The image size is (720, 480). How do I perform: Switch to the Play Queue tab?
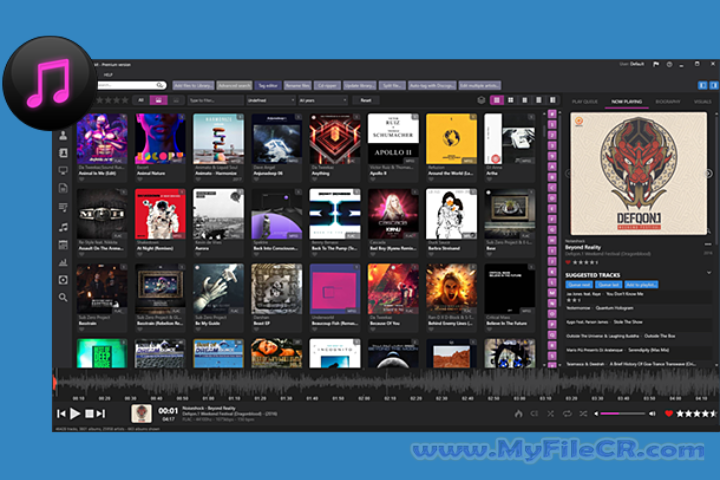[585, 102]
